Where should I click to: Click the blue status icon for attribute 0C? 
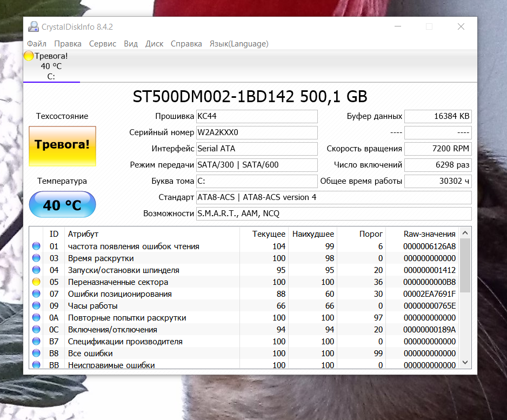pyautogui.click(x=36, y=330)
